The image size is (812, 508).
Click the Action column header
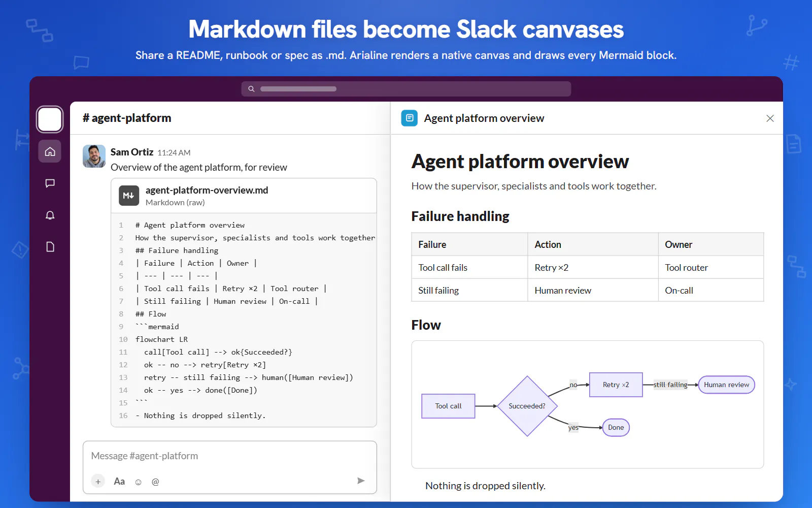(x=593, y=244)
